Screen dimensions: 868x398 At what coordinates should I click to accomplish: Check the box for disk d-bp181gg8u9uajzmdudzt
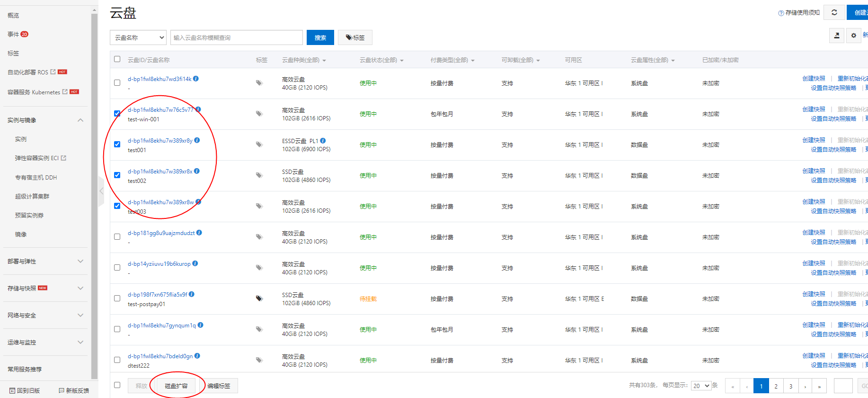pos(117,237)
